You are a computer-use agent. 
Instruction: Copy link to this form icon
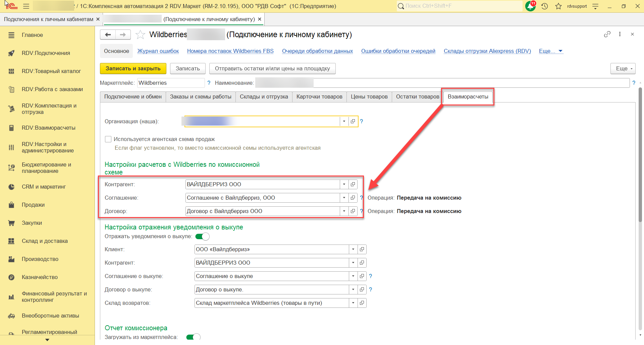(x=607, y=34)
